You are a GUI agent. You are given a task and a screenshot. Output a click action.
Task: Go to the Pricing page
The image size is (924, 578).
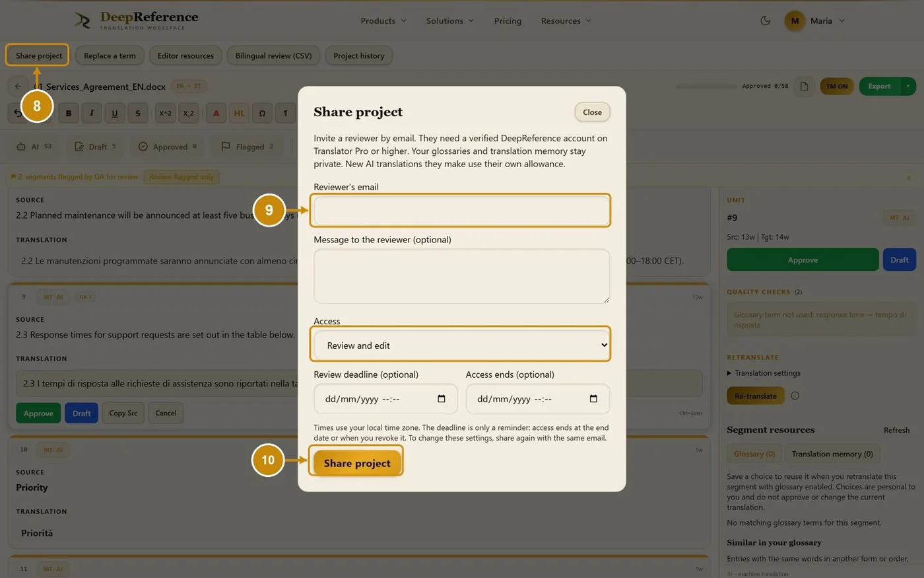[x=508, y=20]
